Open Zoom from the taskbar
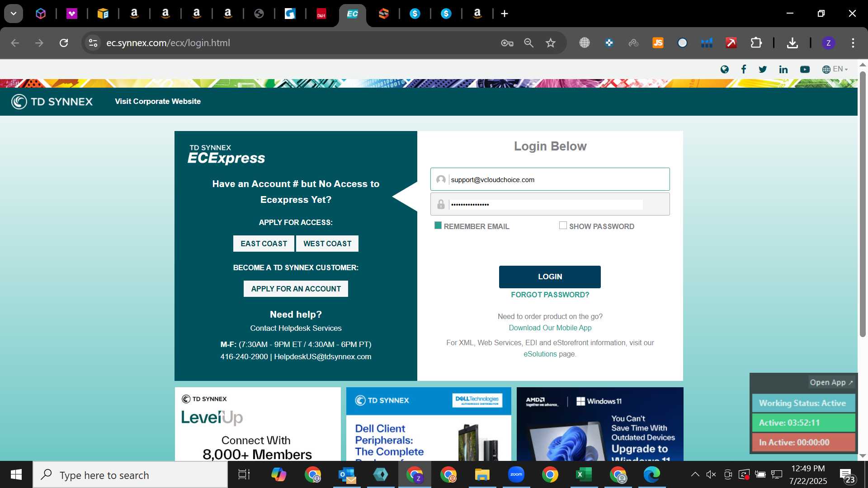Viewport: 868px width, 488px height. click(516, 474)
